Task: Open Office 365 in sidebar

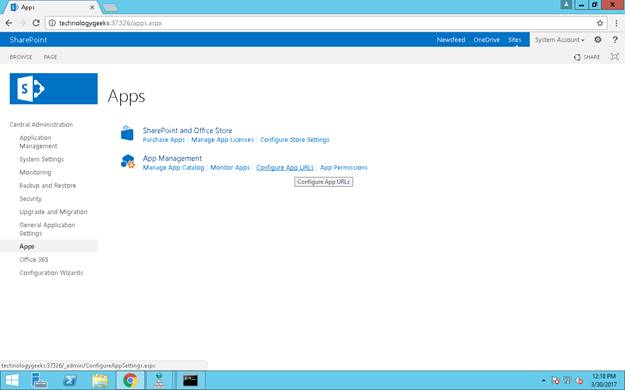Action: click(33, 260)
